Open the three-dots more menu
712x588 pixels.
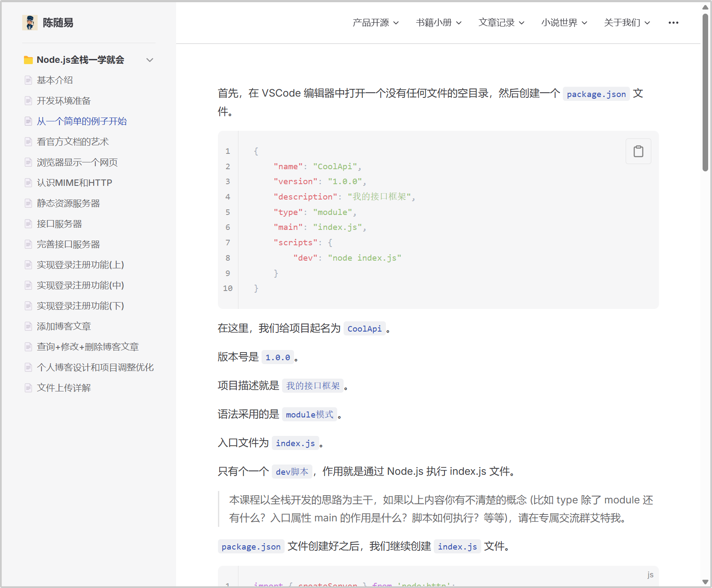673,23
